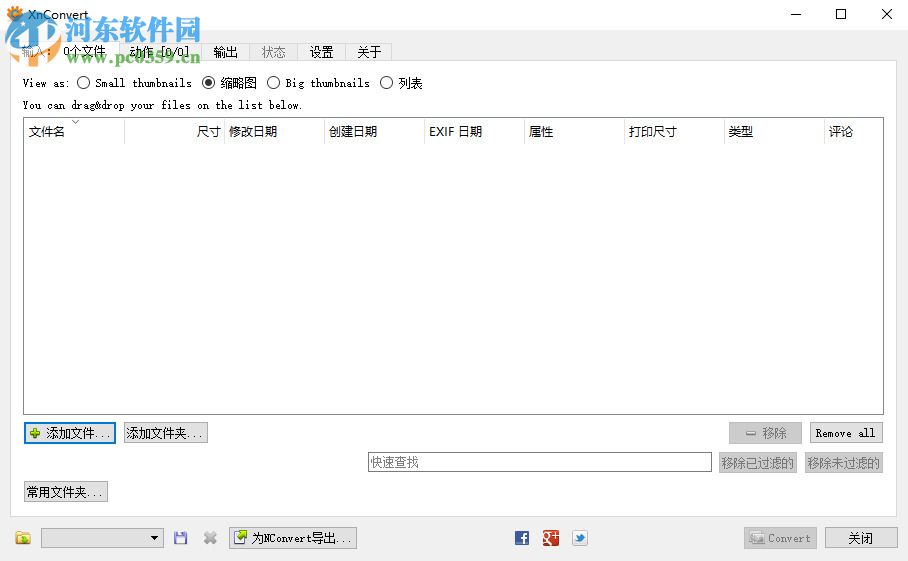Switch to the 关于 tab
Viewport: 908px width, 561px height.
click(x=369, y=52)
